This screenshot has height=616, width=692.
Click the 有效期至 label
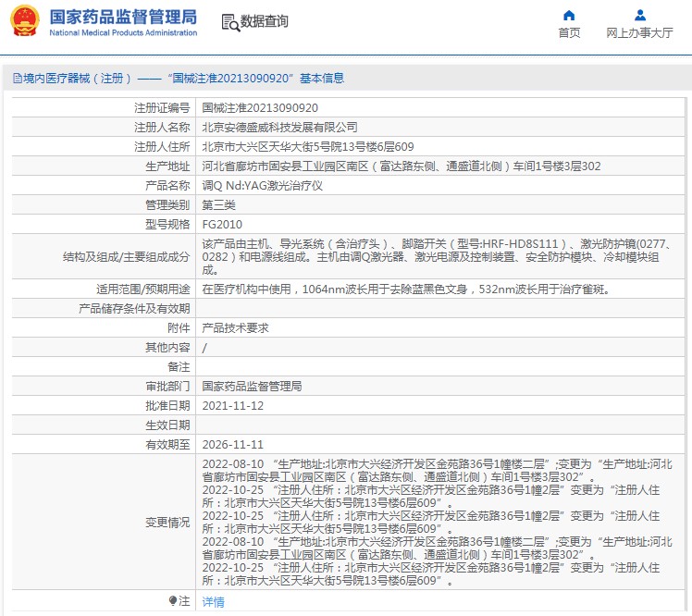pyautogui.click(x=167, y=445)
